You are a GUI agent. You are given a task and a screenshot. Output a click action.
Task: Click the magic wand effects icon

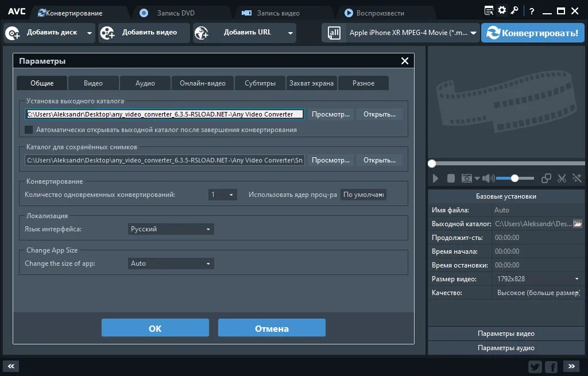click(x=577, y=179)
